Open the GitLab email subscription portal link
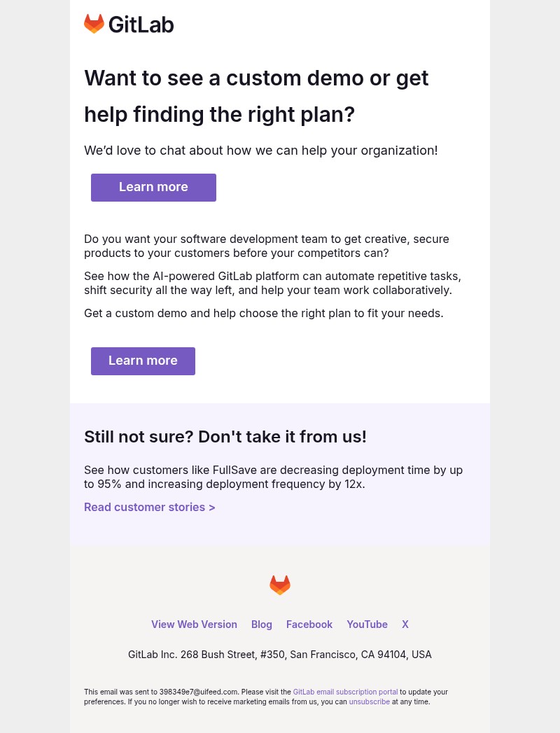560x733 pixels. tap(345, 692)
